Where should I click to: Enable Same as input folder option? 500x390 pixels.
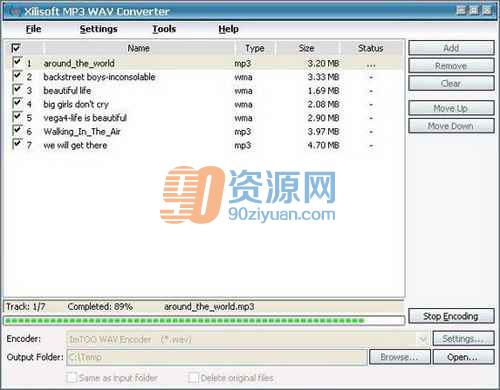pos(71,378)
